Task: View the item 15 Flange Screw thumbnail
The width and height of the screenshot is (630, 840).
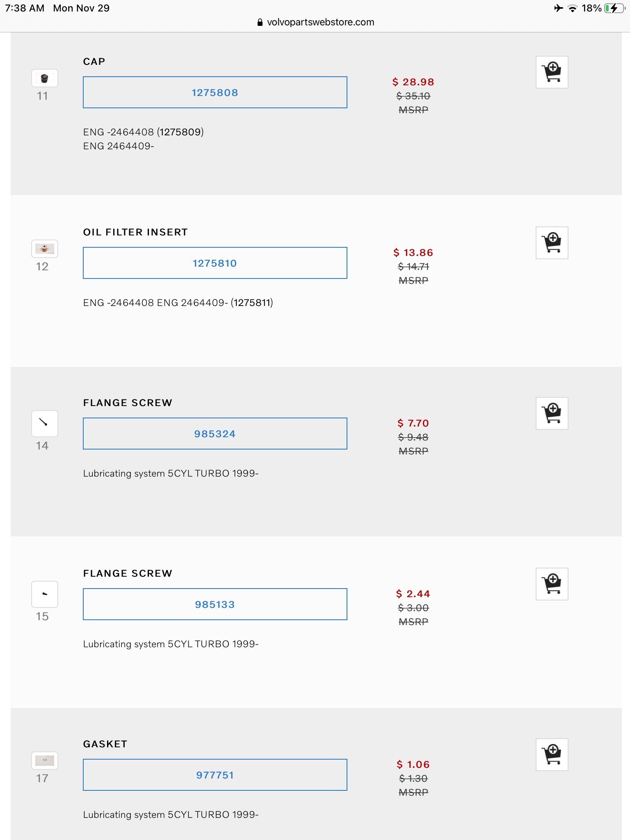Action: (45, 594)
